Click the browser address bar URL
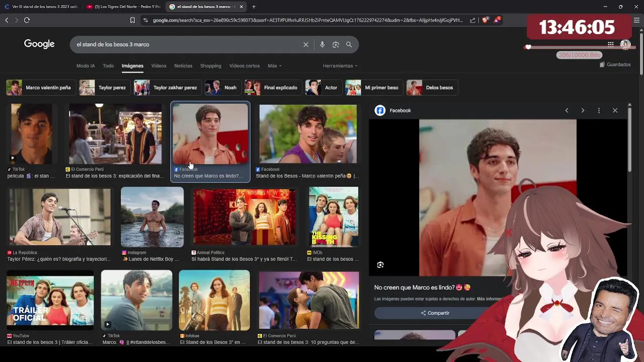Image resolution: width=644 pixels, height=362 pixels. pos(307,20)
